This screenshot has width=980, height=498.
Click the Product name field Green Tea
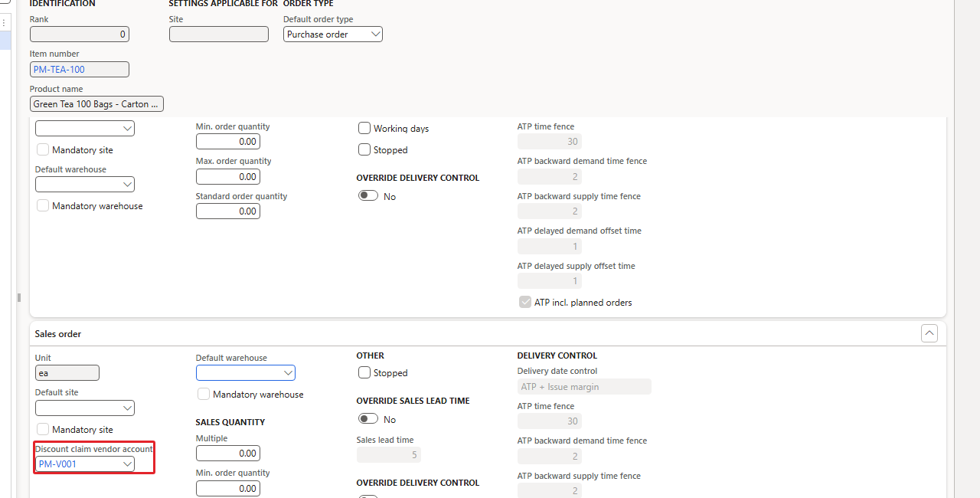96,104
